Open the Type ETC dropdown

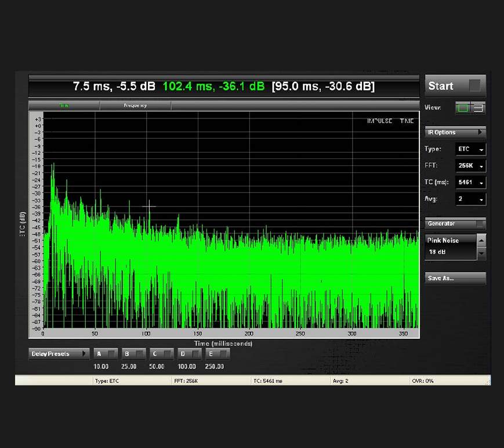tap(470, 149)
